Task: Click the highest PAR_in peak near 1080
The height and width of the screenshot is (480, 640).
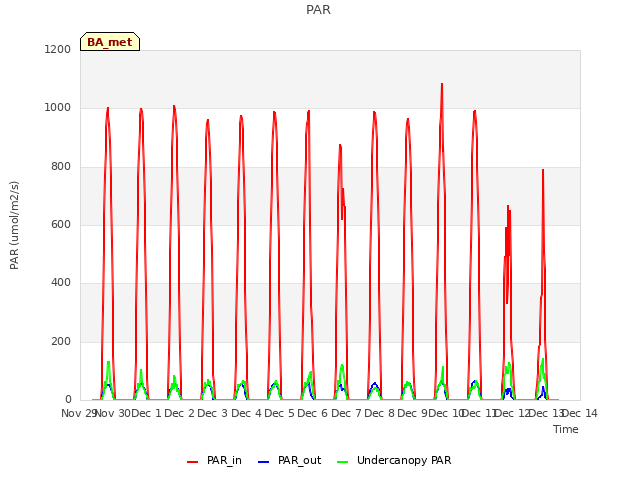Action: (x=442, y=84)
